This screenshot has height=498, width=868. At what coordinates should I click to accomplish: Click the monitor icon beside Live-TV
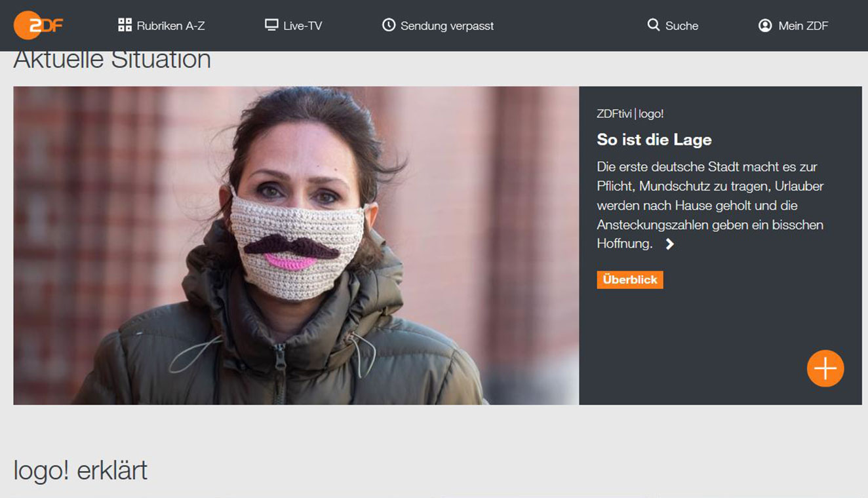click(x=271, y=25)
